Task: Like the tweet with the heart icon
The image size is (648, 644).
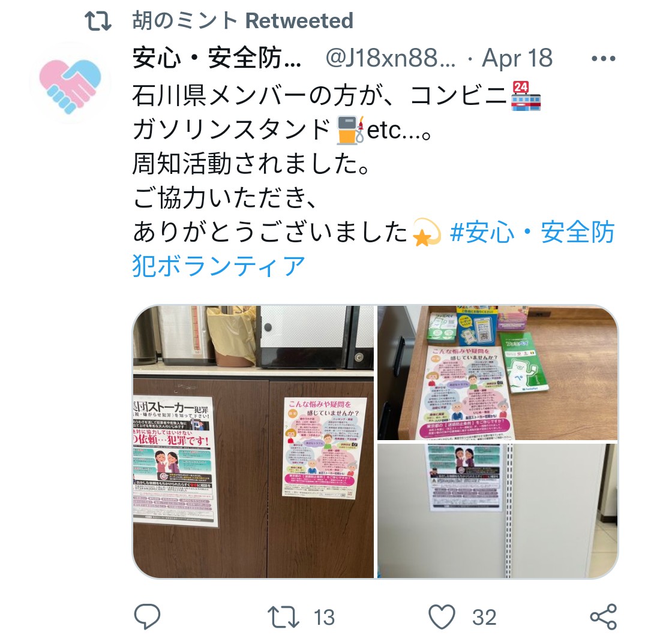Action: (442, 617)
